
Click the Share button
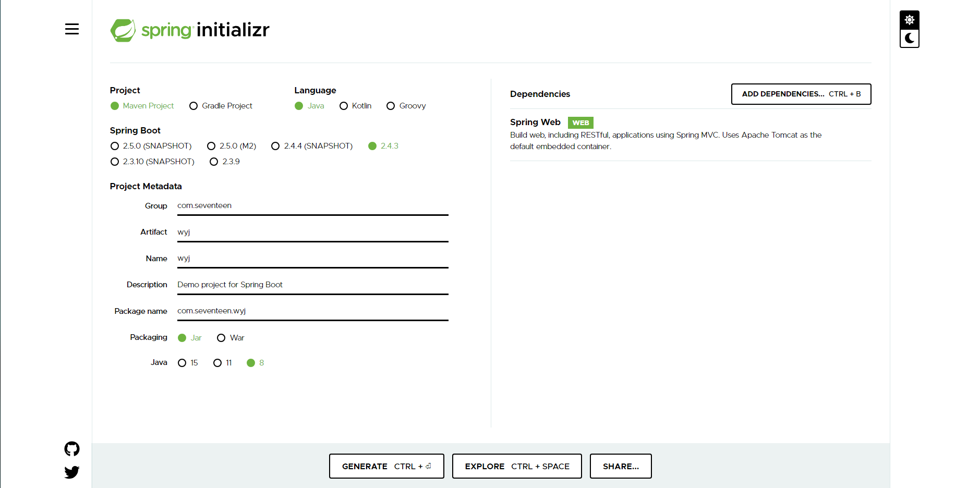click(621, 466)
